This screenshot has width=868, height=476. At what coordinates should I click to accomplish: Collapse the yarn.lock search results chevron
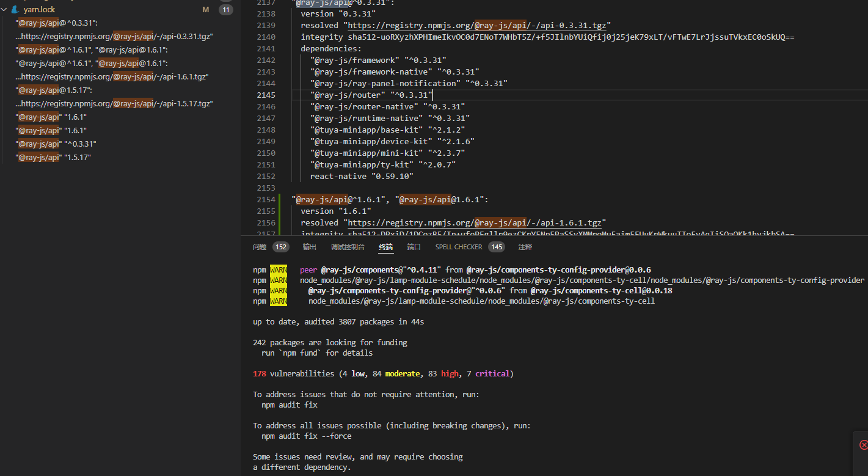click(x=4, y=10)
